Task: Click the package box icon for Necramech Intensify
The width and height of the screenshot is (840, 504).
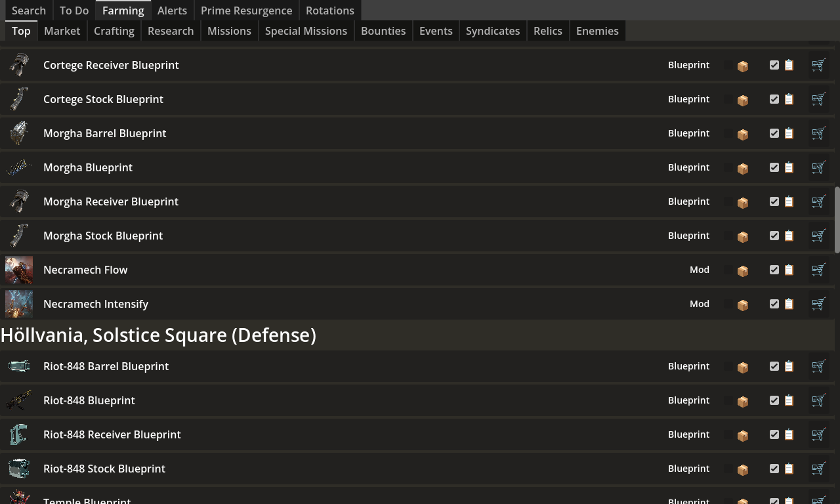Action: (743, 304)
